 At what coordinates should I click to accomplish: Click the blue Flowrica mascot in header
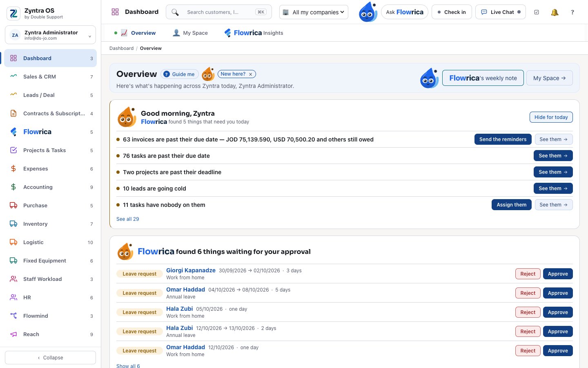click(368, 12)
